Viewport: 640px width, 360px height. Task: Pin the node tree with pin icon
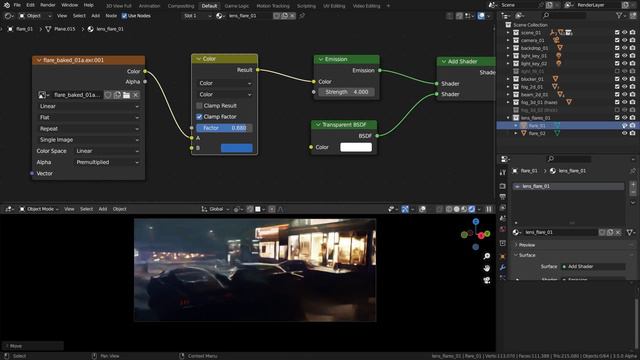[x=302, y=16]
